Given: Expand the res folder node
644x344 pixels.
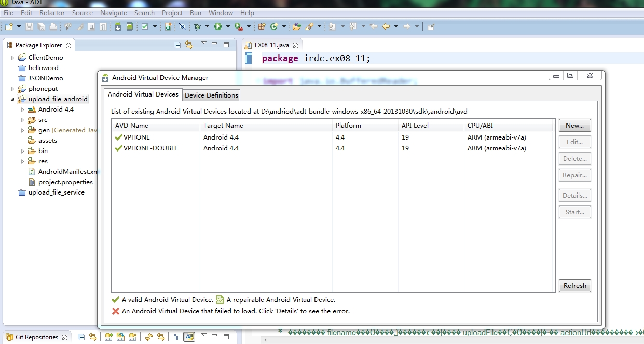Looking at the screenshot, I should pyautogui.click(x=23, y=161).
